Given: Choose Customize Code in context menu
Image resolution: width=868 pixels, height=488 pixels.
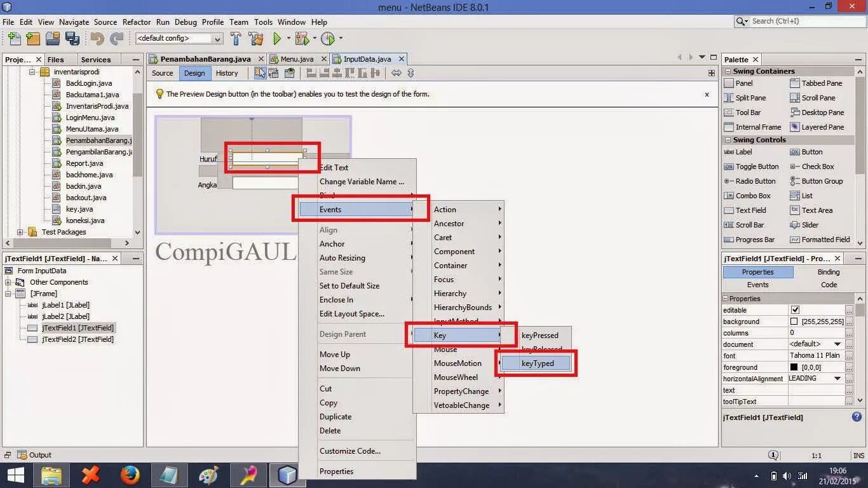Looking at the screenshot, I should (350, 451).
